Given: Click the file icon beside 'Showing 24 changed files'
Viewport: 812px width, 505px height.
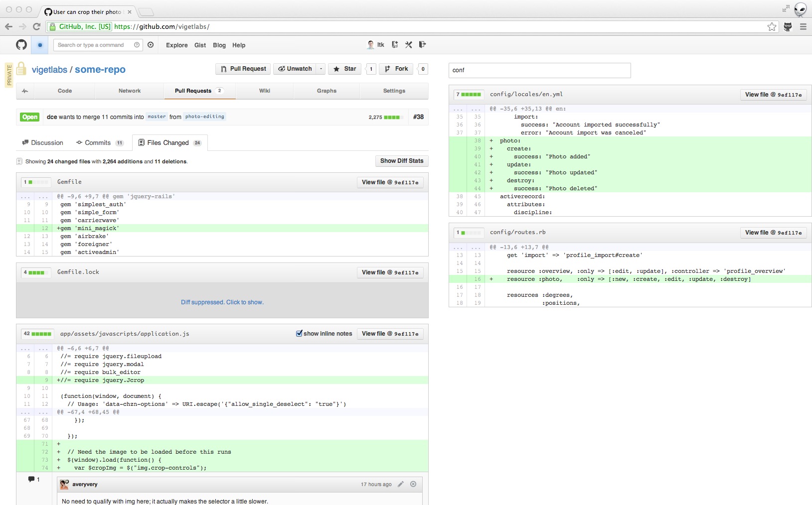Looking at the screenshot, I should (19, 161).
